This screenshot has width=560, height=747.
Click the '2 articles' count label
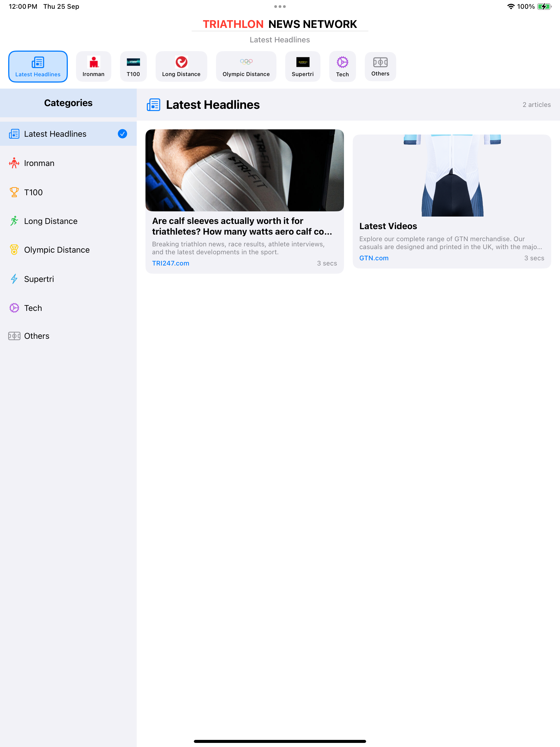click(537, 105)
